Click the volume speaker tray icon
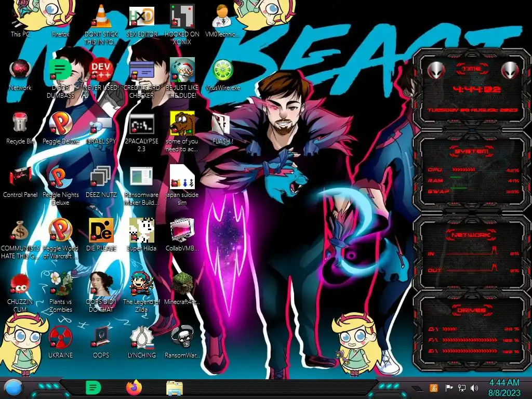 coord(474,388)
